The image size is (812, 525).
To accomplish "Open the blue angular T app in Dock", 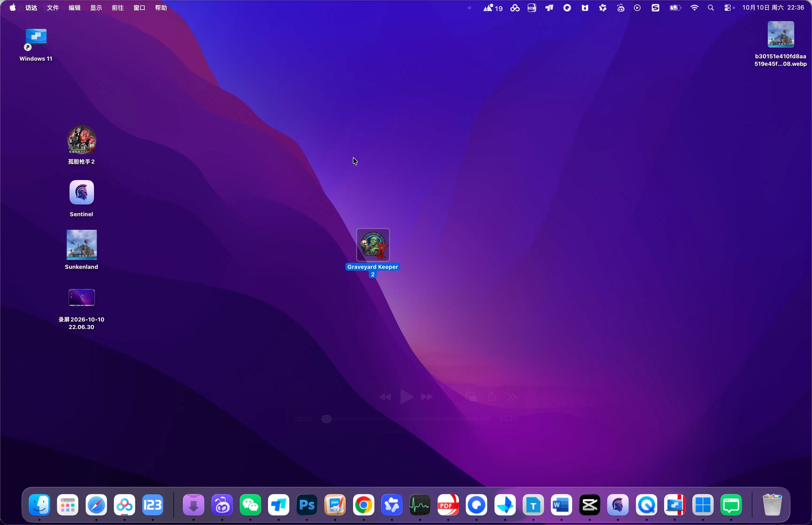I will (x=279, y=505).
